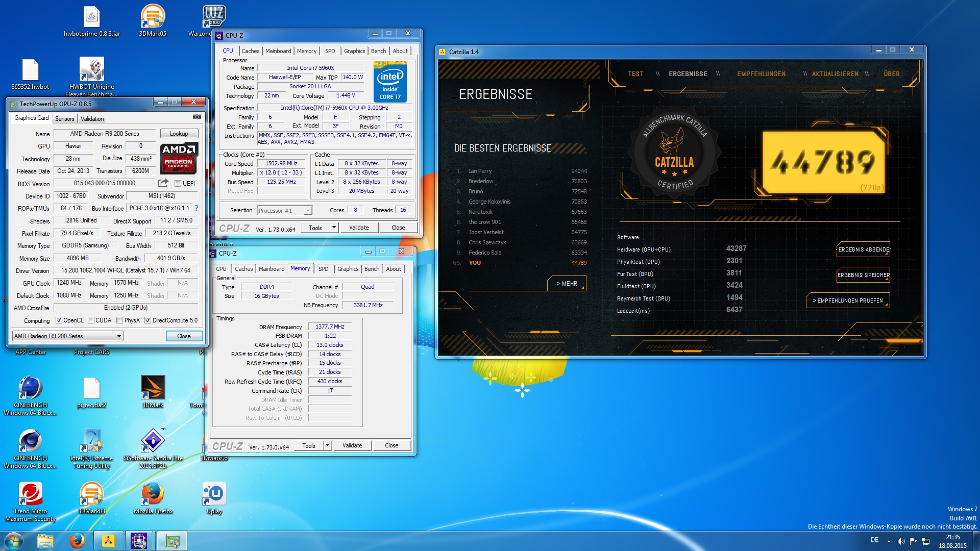Screen dimensions: 980x551
Task: Open Tools dropdown arrow in upper CPU-Z
Action: point(334,228)
